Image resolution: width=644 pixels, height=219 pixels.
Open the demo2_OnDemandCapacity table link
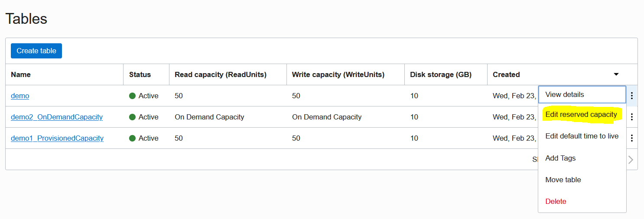pyautogui.click(x=57, y=117)
